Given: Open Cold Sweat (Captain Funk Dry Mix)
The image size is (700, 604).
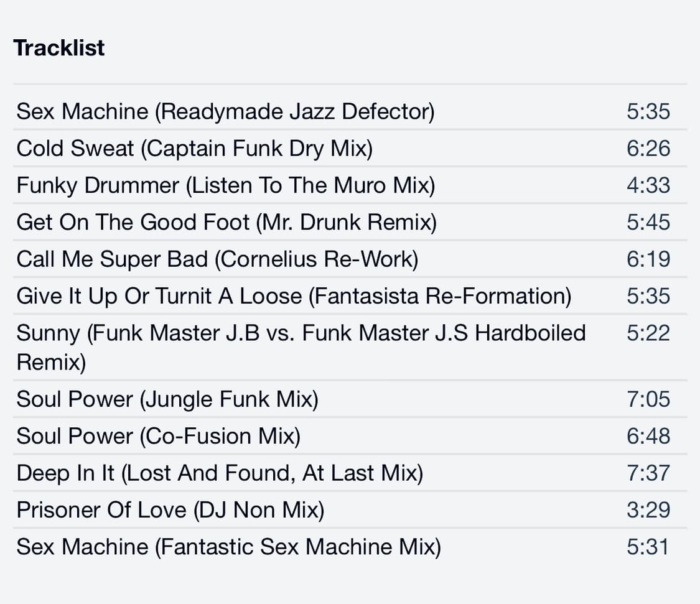Looking at the screenshot, I should click(x=194, y=149).
